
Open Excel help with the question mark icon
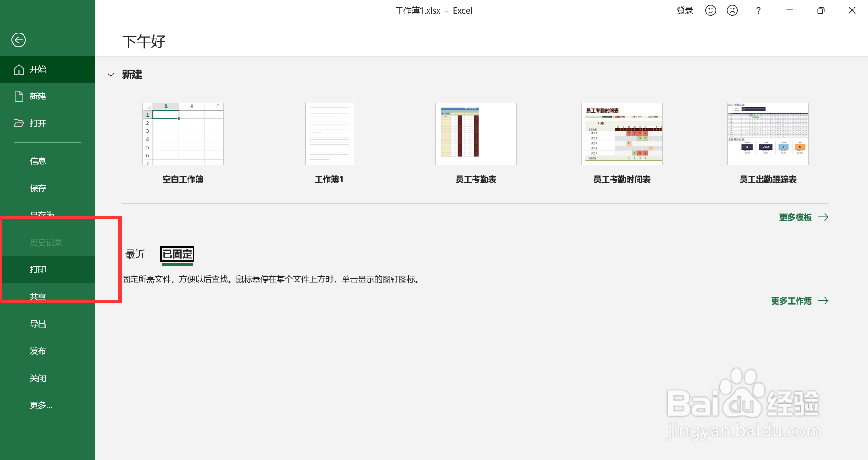759,10
